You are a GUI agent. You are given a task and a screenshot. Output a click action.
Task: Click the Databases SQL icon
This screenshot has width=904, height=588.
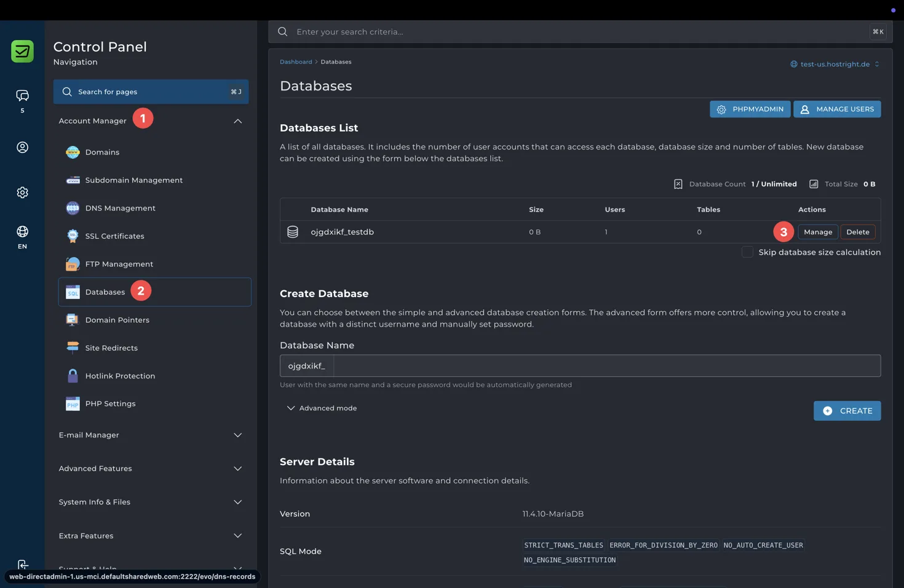[73, 292]
